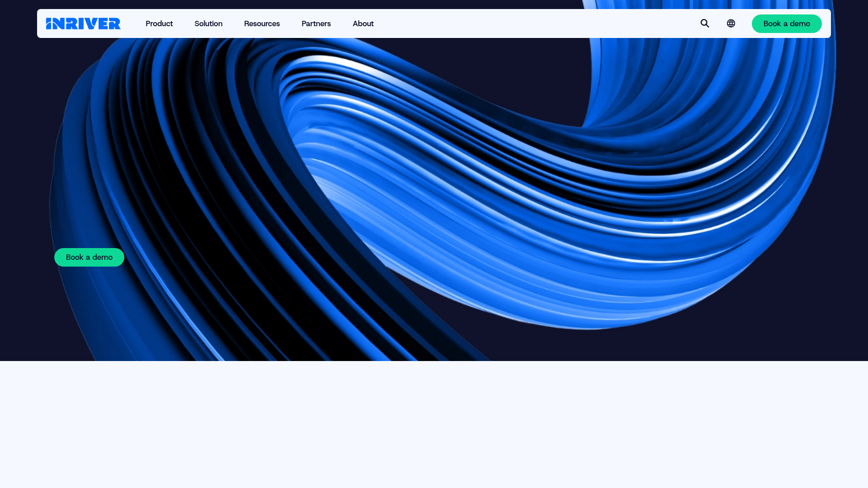Select Solution from the top navigation

208,23
